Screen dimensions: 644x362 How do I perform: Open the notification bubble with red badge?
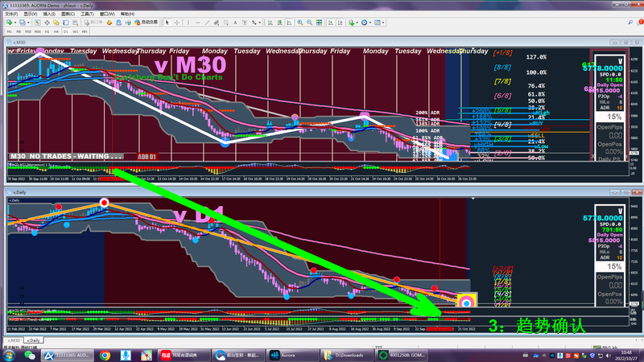click(641, 23)
